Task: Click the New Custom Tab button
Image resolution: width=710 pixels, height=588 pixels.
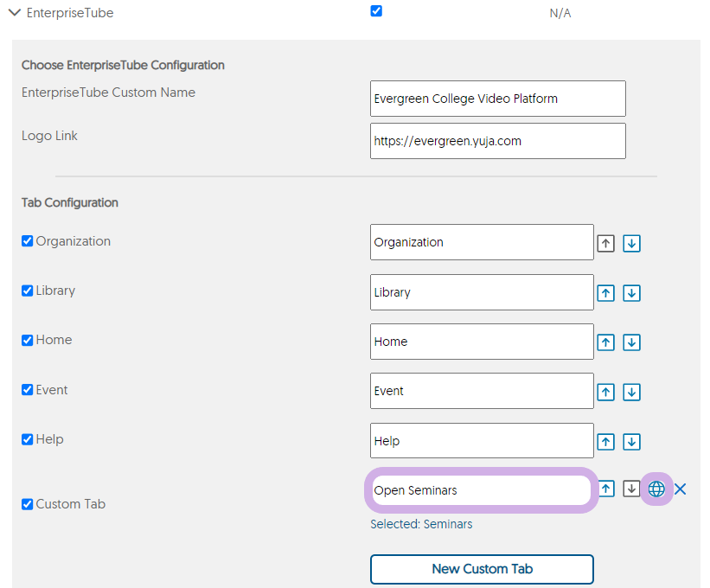Action: point(482,569)
